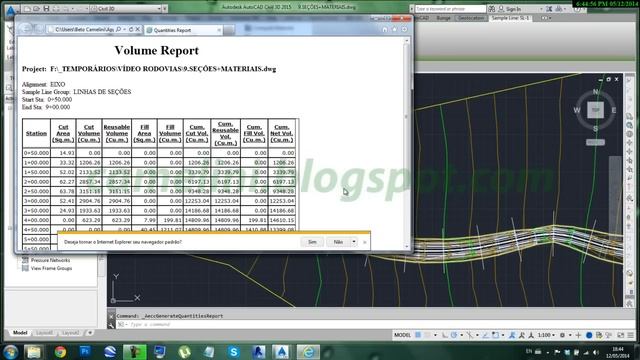Click the Autodesk Exchange Apps icon
This screenshot has width=640, height=360.
[549, 9]
